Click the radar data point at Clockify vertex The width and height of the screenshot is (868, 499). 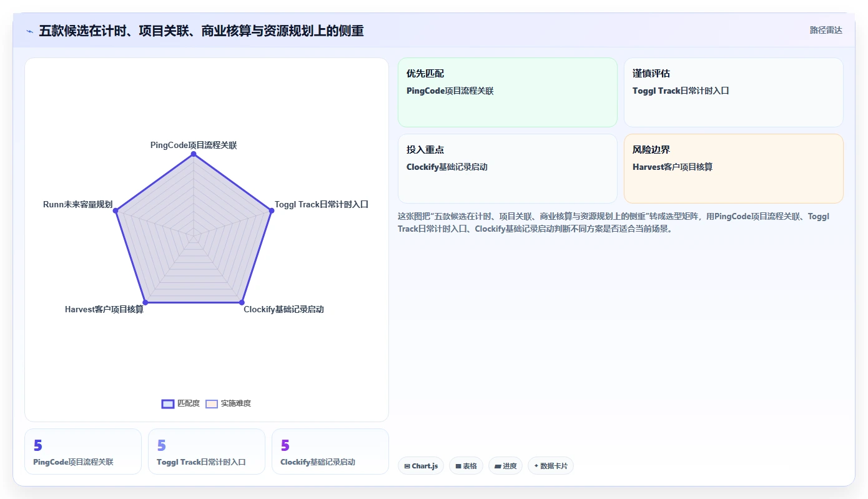tap(242, 302)
